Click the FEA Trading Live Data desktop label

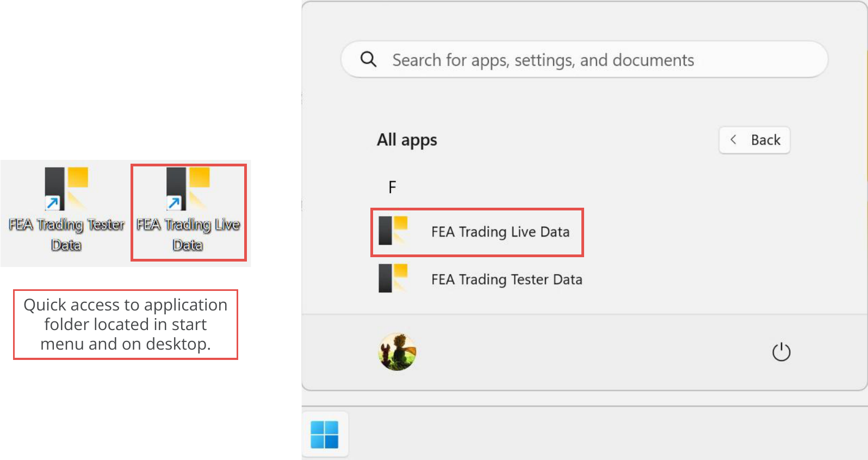tap(188, 235)
